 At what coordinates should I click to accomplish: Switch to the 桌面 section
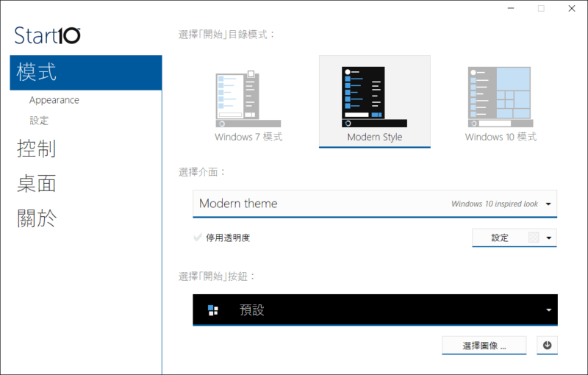point(36,183)
